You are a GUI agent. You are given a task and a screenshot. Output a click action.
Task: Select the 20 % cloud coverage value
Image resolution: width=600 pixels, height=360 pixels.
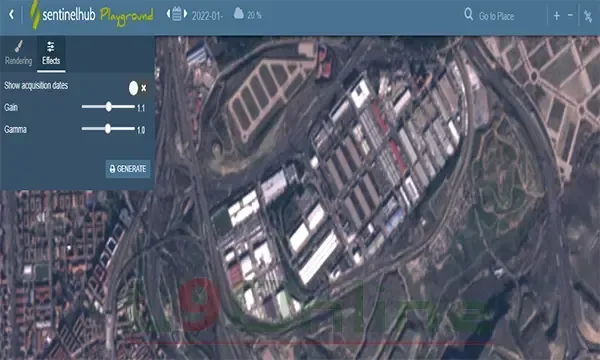coord(254,16)
